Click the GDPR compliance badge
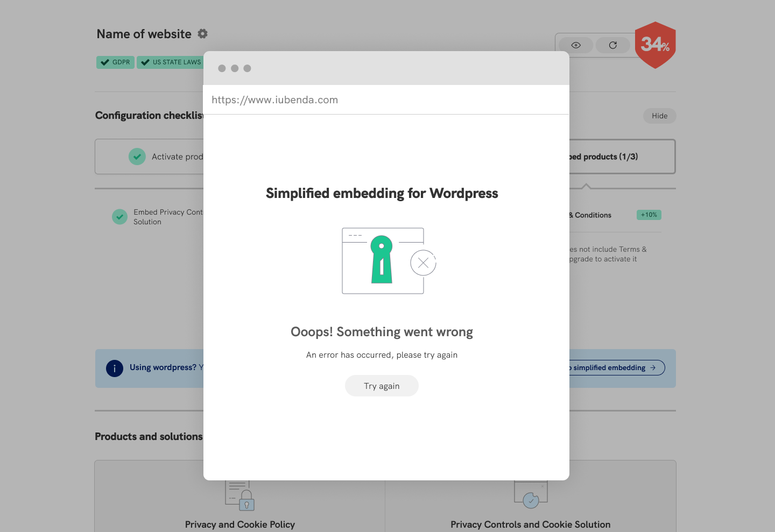 click(115, 62)
